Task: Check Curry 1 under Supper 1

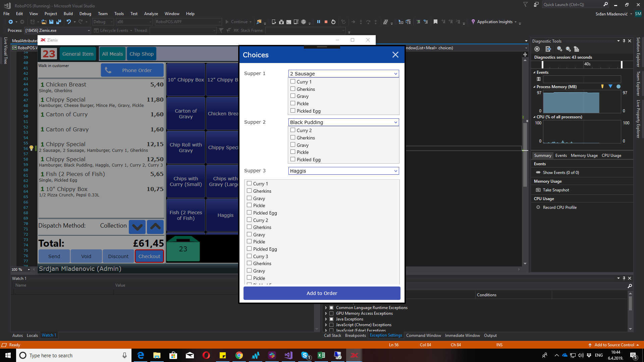Action: coord(293,81)
